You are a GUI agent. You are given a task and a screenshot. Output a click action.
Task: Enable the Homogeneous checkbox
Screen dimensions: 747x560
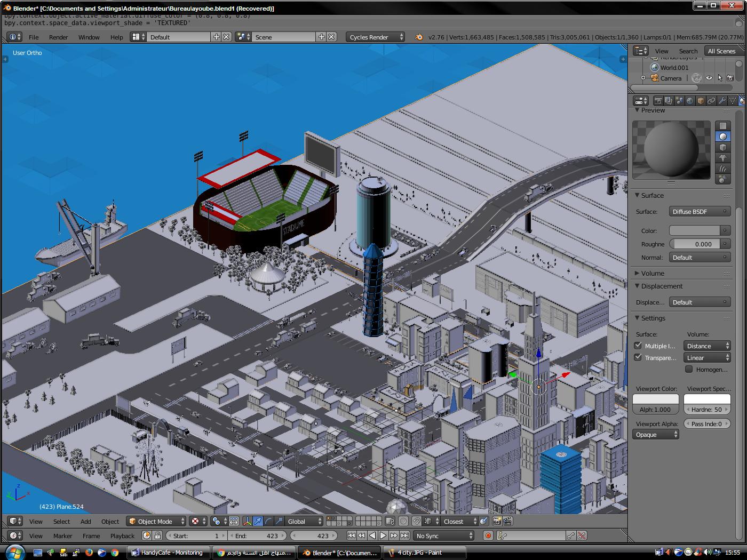[689, 369]
